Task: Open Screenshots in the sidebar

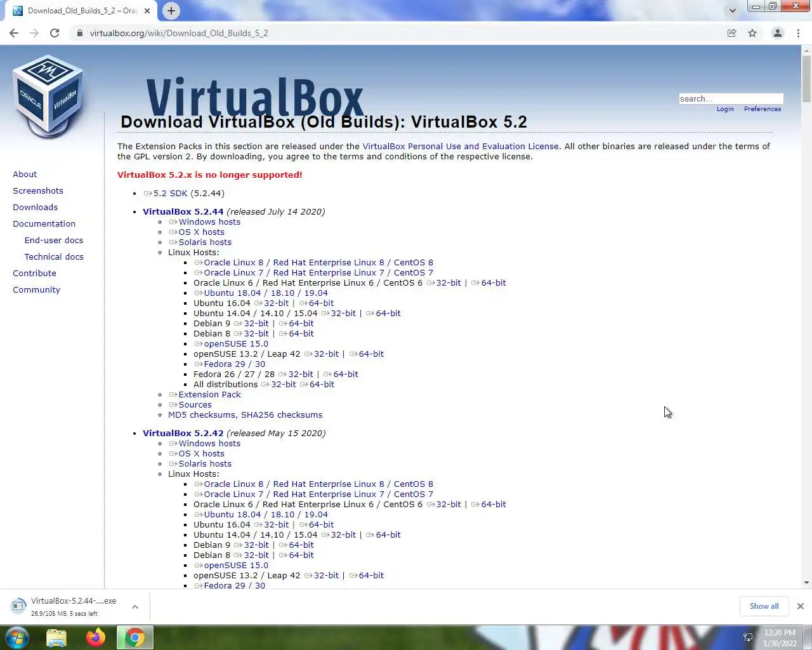Action: coord(38,191)
